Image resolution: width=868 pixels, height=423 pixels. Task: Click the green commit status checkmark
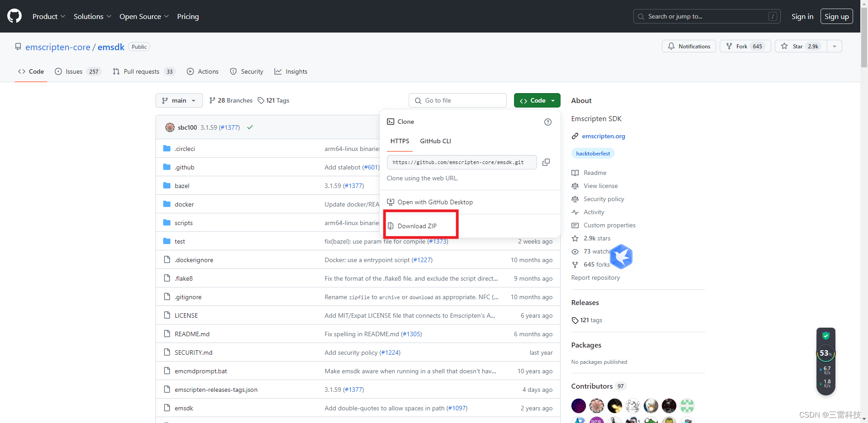click(250, 127)
